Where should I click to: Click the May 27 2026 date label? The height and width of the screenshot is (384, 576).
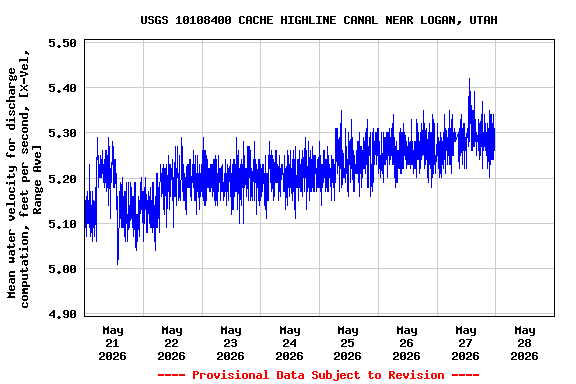(x=465, y=343)
